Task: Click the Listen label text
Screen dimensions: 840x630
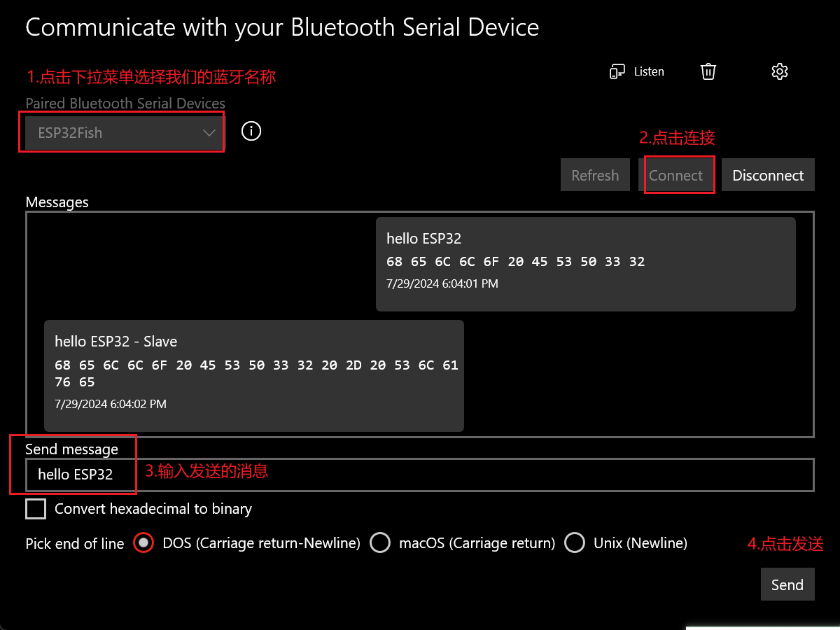Action: tap(649, 71)
